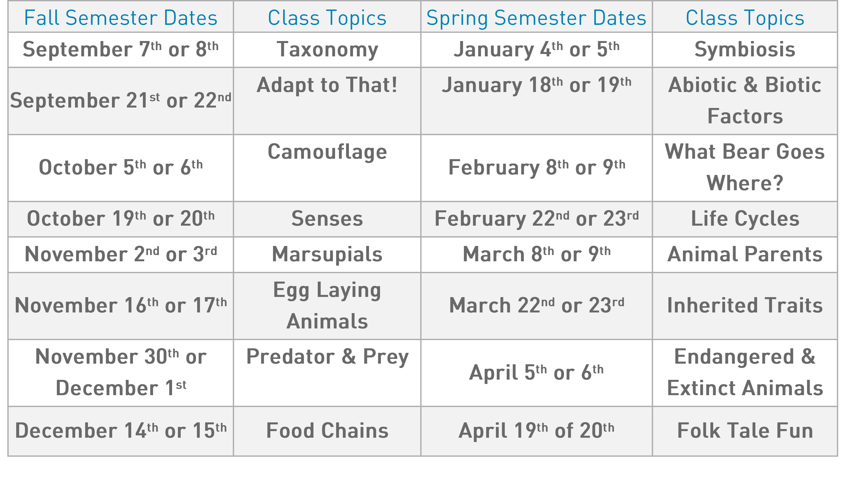Click the Senses topic cell
Screen dimensions: 843x504
tap(327, 219)
